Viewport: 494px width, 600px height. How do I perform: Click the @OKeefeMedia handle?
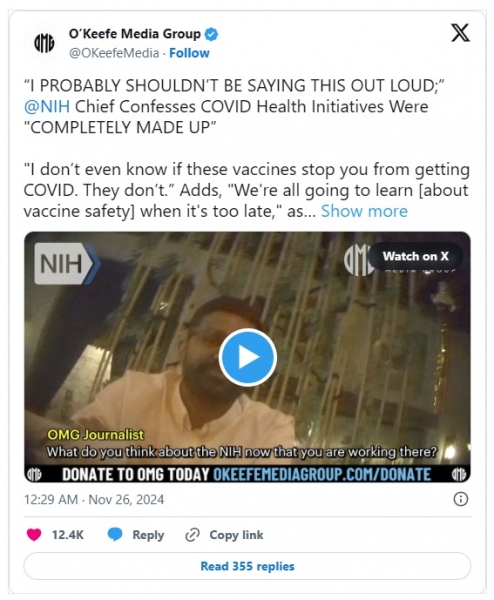(x=114, y=53)
